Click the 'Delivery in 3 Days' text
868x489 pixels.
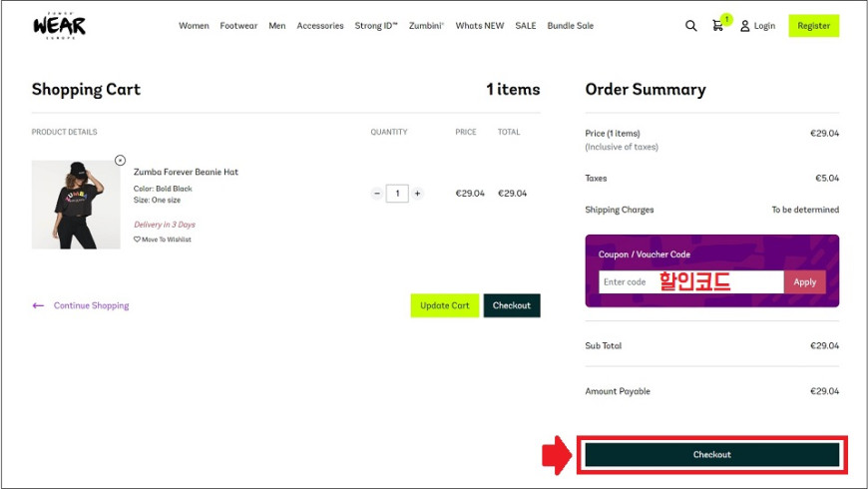165,225
